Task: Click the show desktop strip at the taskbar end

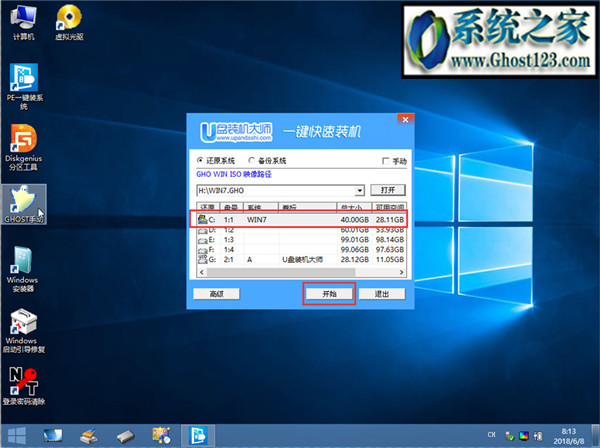Action: click(x=595, y=436)
